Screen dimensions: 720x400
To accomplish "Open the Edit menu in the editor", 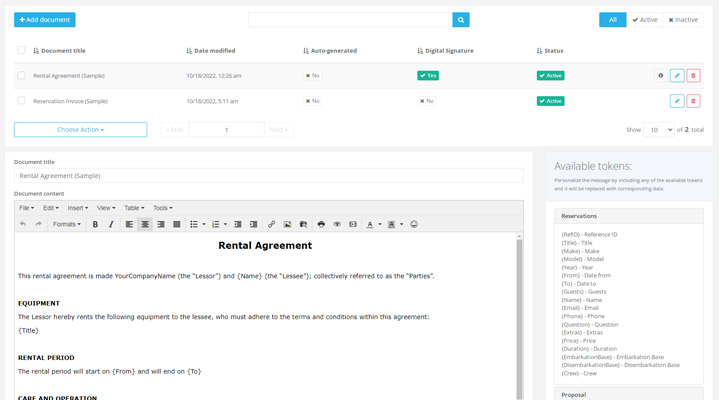I will click(51, 208).
